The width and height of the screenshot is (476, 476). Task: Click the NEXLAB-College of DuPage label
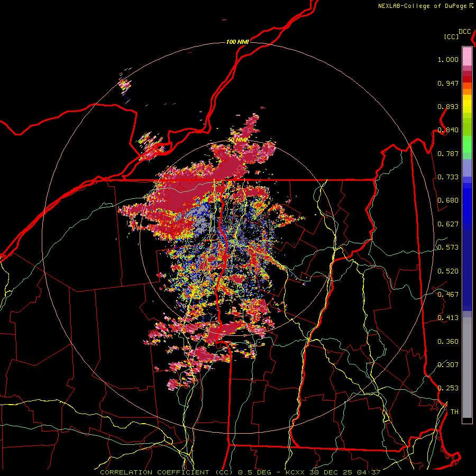[423, 6]
